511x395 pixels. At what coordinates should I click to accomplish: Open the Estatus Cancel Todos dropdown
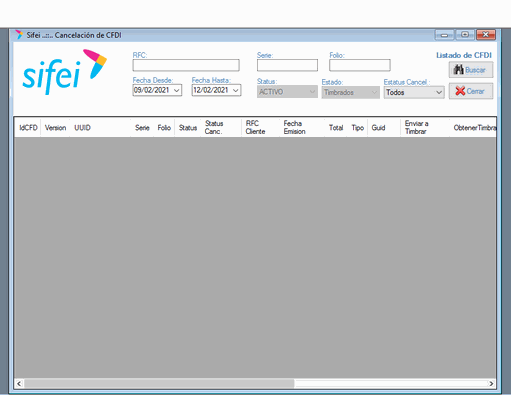(414, 92)
